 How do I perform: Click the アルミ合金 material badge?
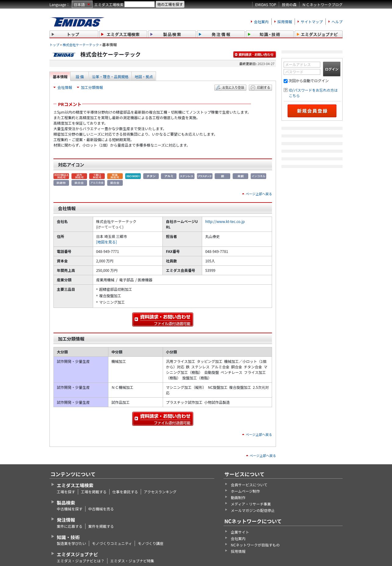97,183
